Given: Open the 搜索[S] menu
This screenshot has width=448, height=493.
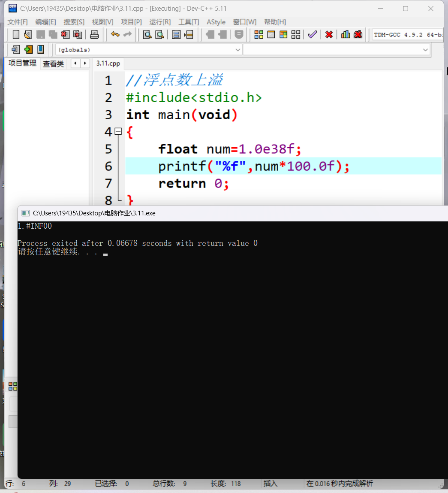Looking at the screenshot, I should (74, 22).
